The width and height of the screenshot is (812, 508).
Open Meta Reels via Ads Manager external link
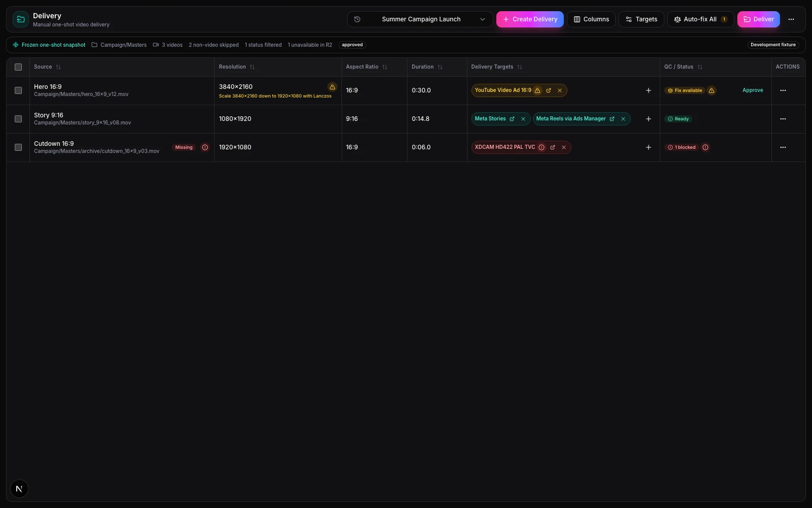[612, 119]
